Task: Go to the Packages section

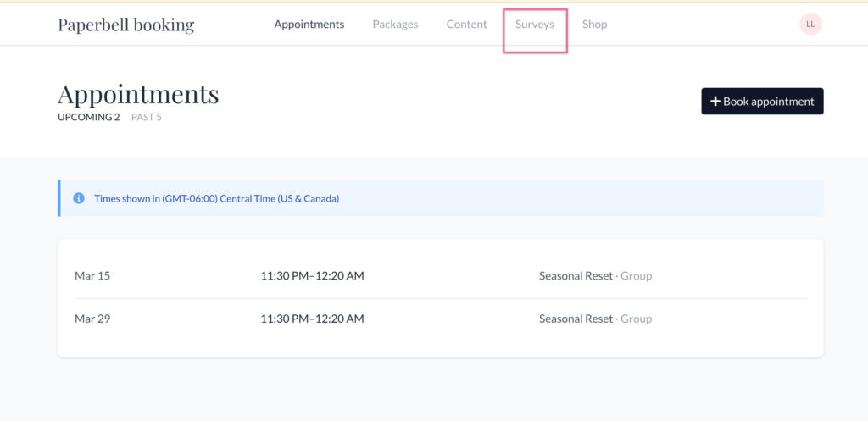Action: click(395, 25)
